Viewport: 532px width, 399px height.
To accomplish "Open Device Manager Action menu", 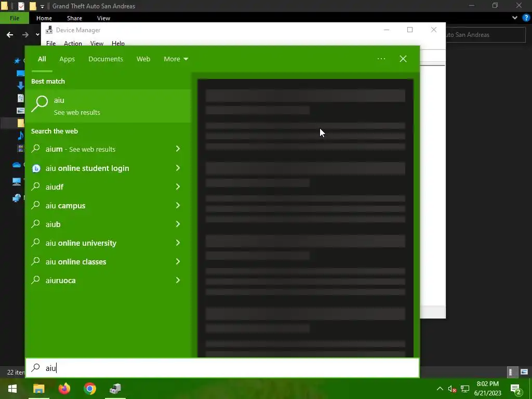I will 73,43.
